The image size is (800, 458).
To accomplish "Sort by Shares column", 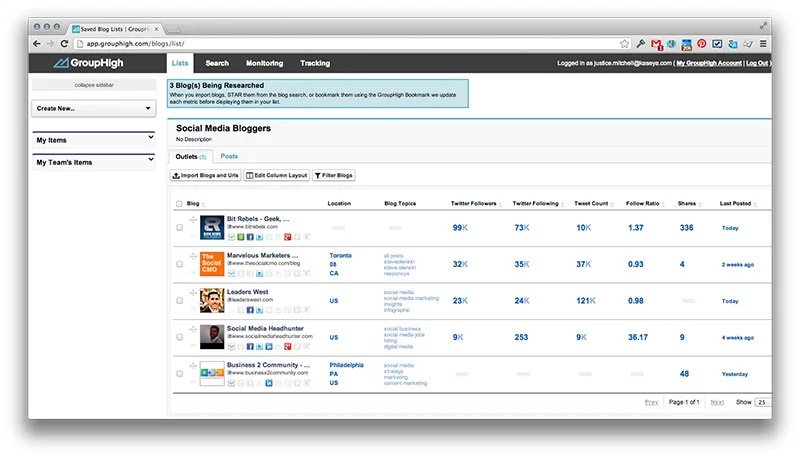I will [689, 203].
